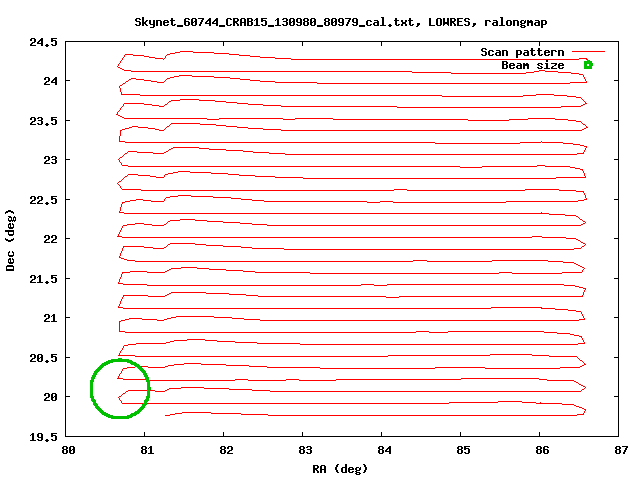Click the 21.5 Dec tick label
This screenshot has width=640, height=480.
point(44,279)
